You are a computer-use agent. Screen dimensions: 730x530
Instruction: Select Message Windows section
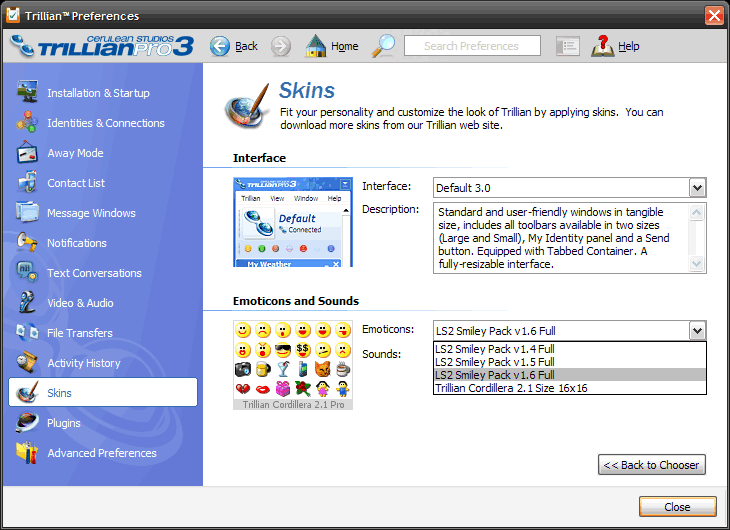pos(91,213)
